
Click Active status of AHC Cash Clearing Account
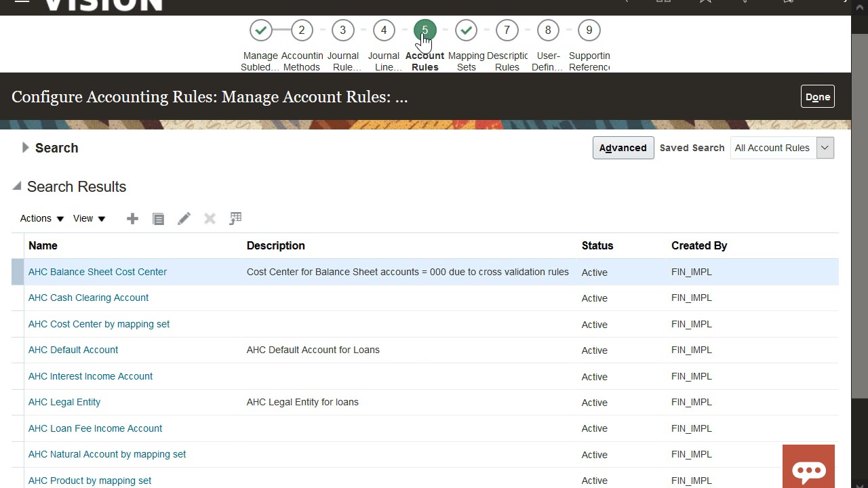pos(594,298)
